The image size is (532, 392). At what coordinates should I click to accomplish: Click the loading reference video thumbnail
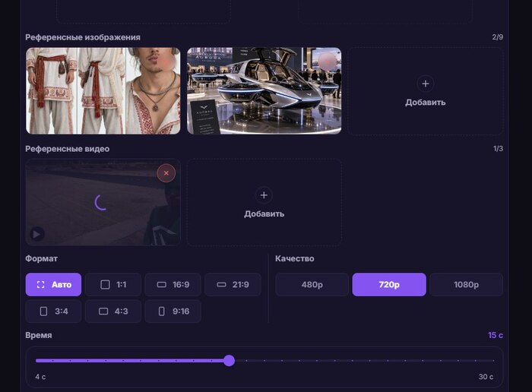pyautogui.click(x=103, y=202)
